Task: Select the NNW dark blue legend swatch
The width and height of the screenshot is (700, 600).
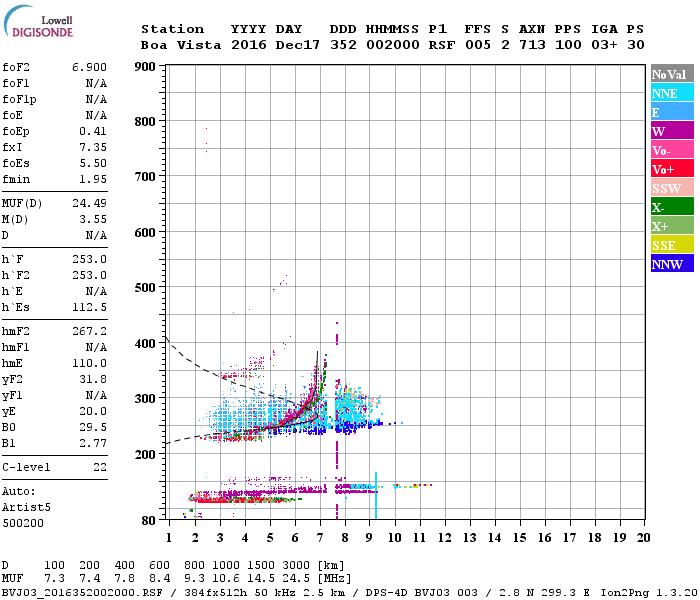Action: (672, 263)
